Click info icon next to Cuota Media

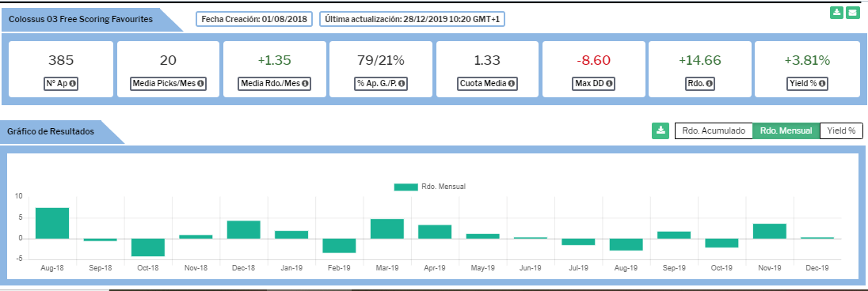pyautogui.click(x=511, y=84)
